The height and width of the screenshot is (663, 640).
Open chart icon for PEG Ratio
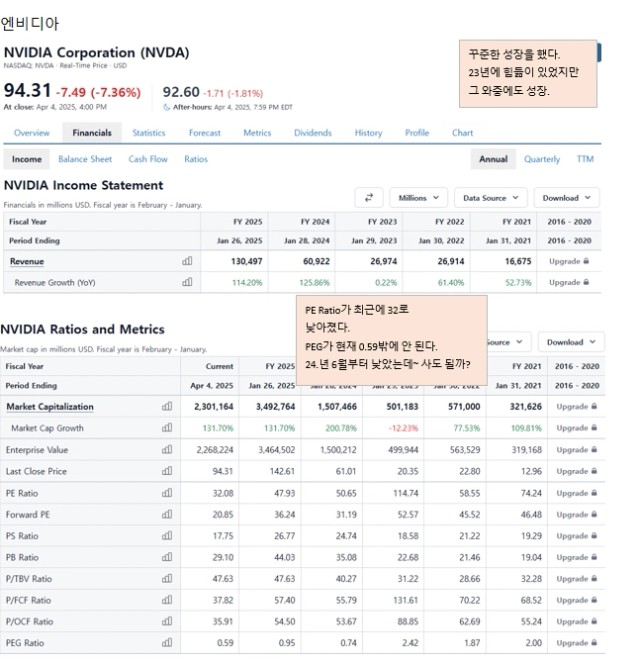pos(167,642)
